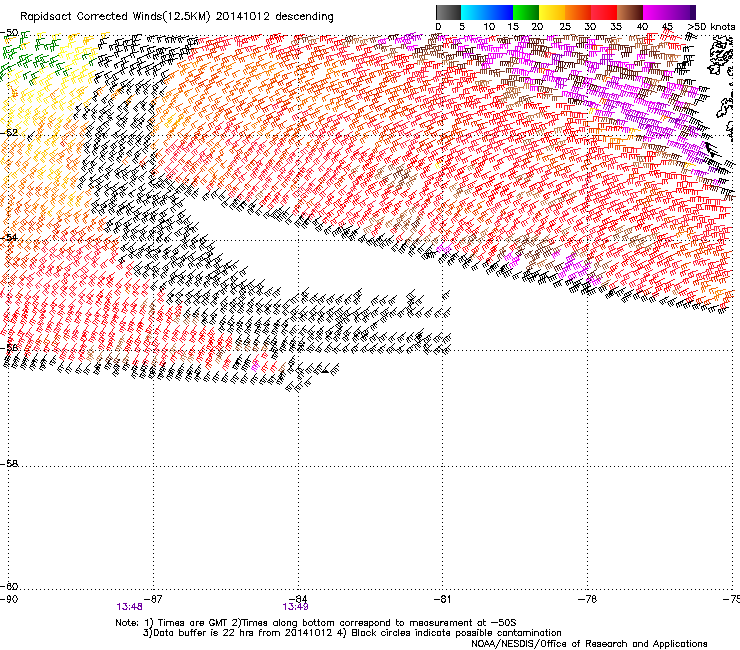Viewport: 740px width, 650px height.
Task: Click the brown 35-40 knots legend swatch
Action: tap(630, 12)
